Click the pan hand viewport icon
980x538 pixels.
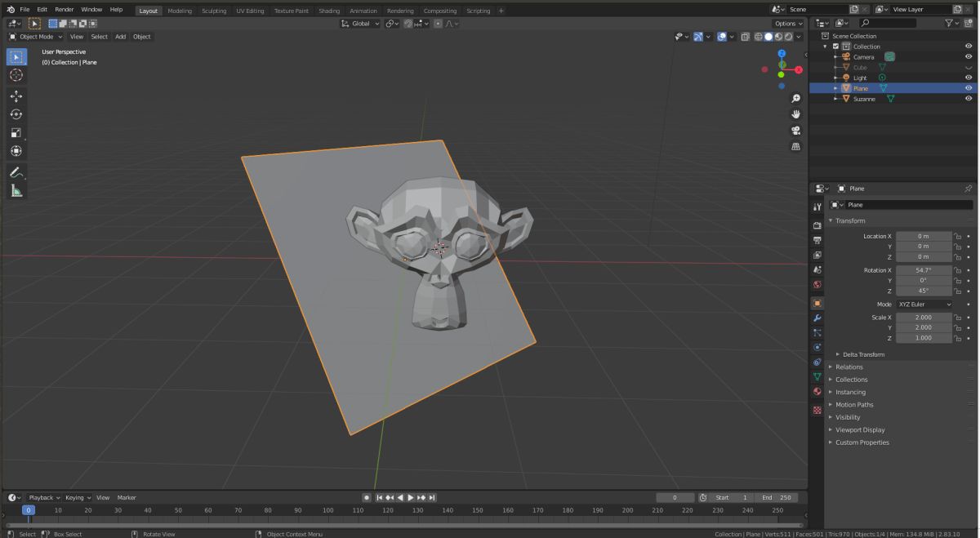pos(796,114)
